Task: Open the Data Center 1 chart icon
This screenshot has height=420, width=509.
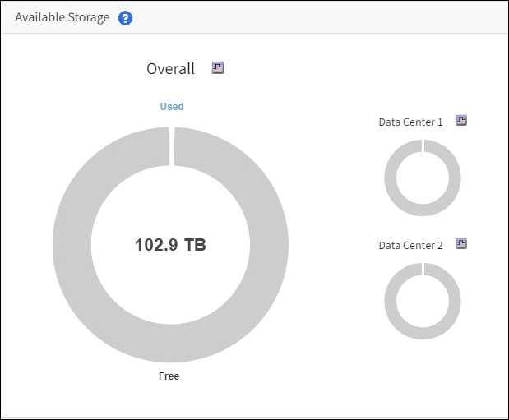Action: point(461,121)
